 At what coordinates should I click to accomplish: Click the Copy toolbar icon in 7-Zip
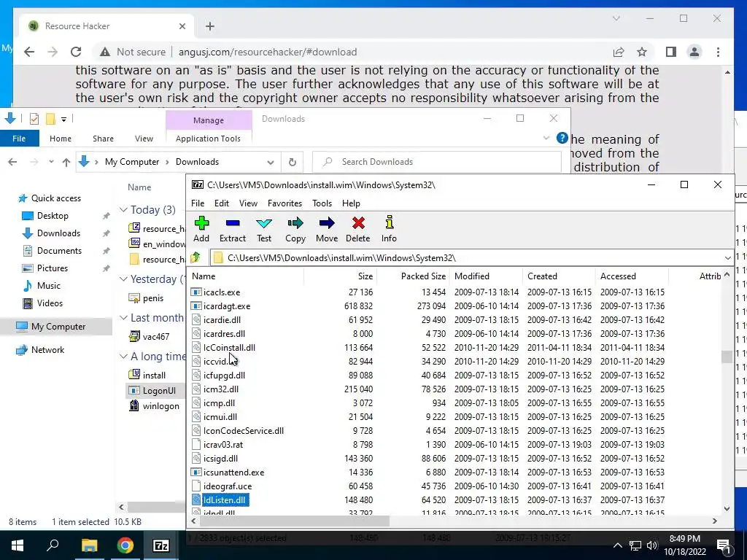[x=295, y=229]
